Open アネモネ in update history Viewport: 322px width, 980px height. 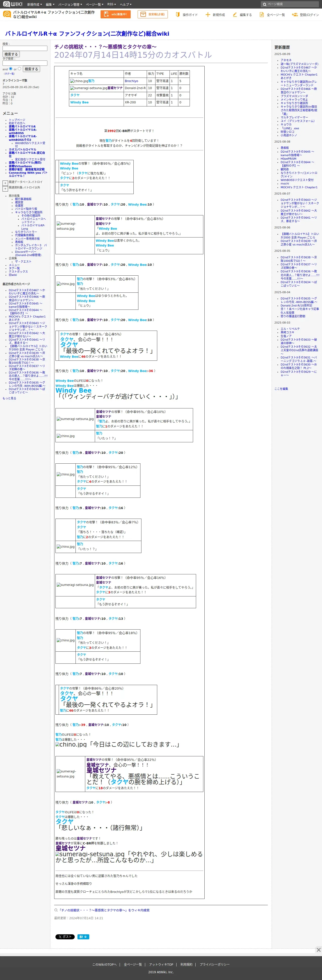286,60
